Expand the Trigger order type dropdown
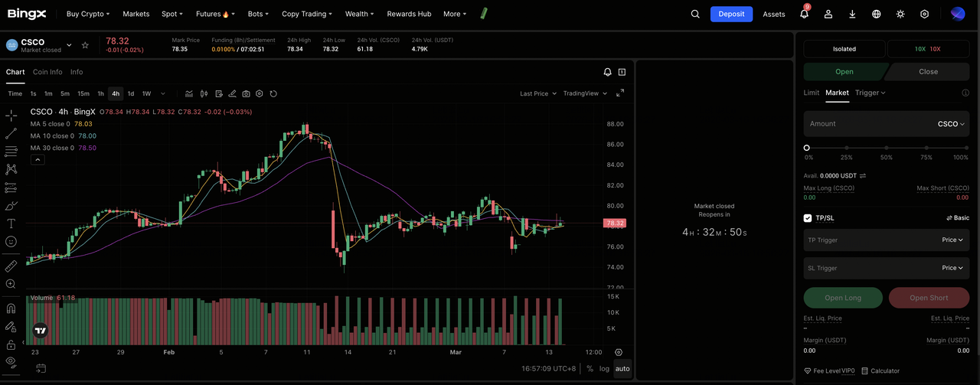This screenshot has height=385, width=980. 871,93
